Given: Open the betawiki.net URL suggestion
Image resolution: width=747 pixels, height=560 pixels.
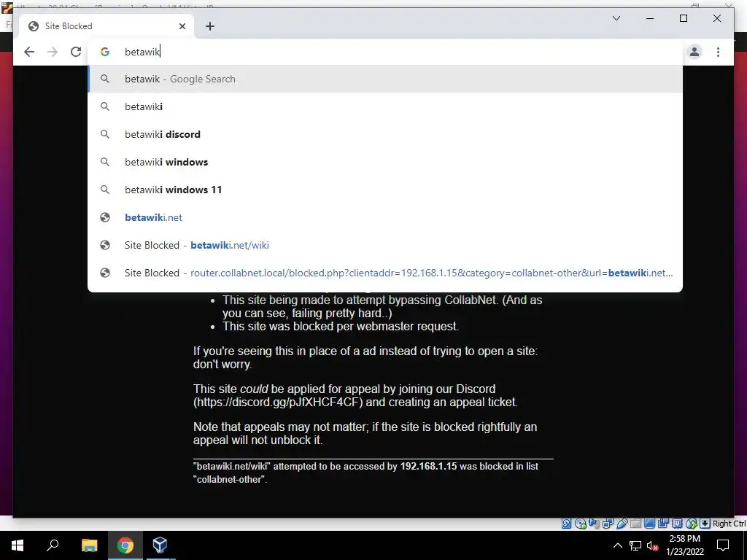Looking at the screenshot, I should (385, 217).
